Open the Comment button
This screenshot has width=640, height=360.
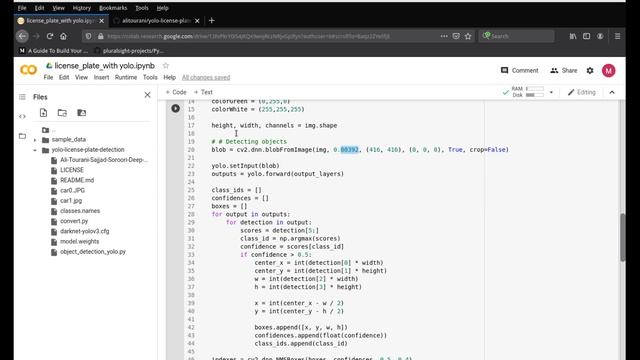(520, 71)
